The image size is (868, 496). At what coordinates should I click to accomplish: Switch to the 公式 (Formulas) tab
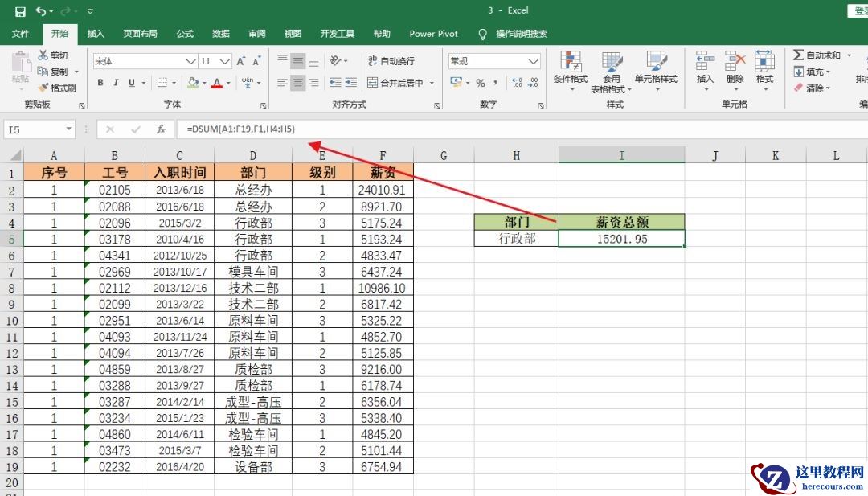point(185,34)
